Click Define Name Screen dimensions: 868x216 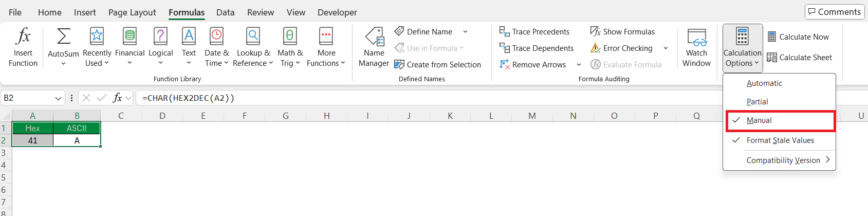click(x=424, y=31)
